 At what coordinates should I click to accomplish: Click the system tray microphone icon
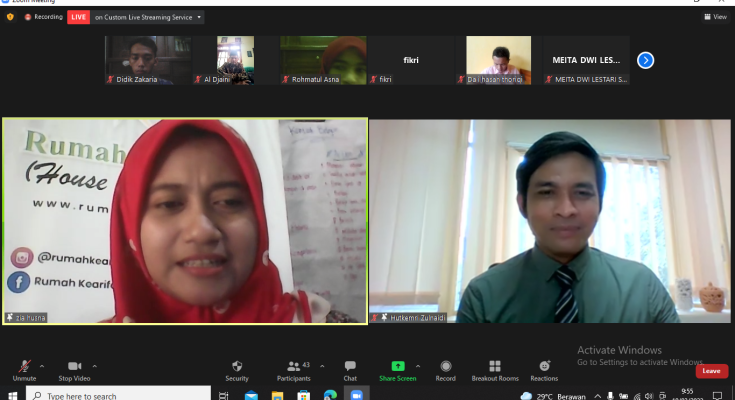click(x=610, y=396)
